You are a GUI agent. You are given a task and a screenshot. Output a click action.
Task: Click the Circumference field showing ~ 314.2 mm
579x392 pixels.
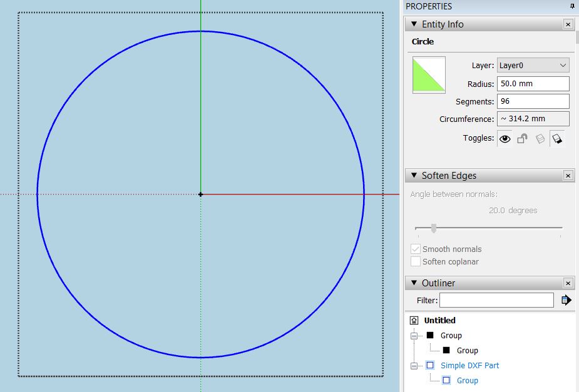(x=533, y=119)
